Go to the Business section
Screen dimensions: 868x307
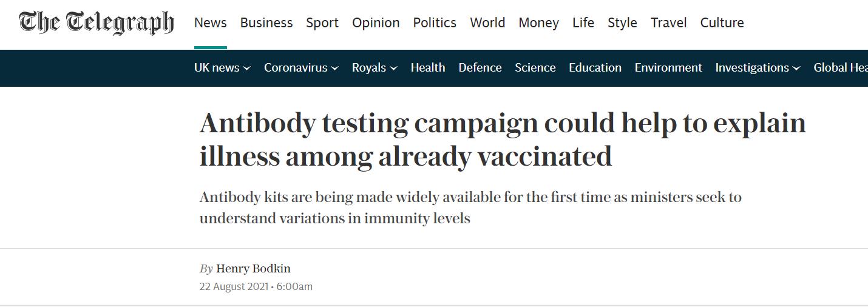266,23
